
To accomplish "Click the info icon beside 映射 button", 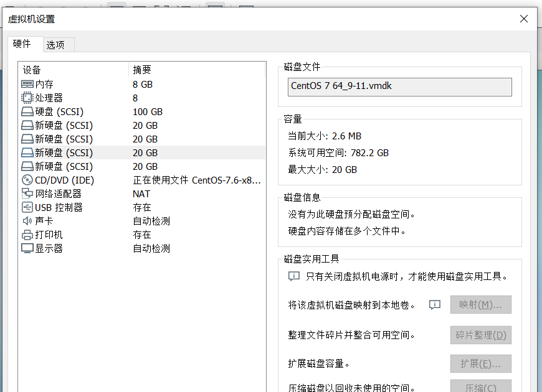I will point(434,304).
